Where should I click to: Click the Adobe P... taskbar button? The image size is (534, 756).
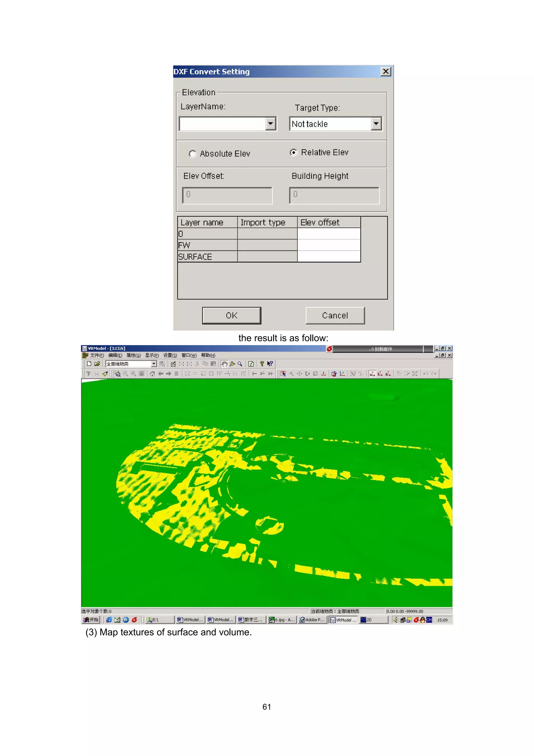pyautogui.click(x=313, y=620)
